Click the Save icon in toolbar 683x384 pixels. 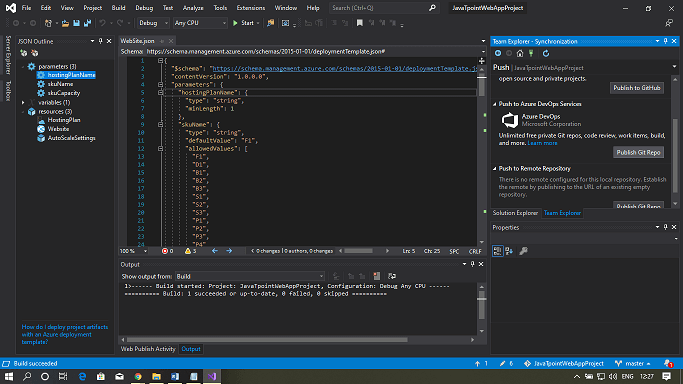pyautogui.click(x=76, y=23)
